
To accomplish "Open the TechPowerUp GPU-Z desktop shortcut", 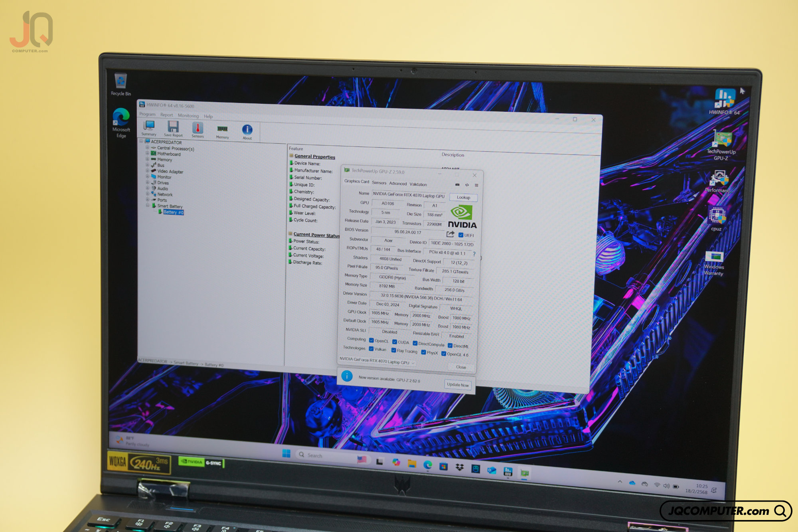I will tap(721, 146).
